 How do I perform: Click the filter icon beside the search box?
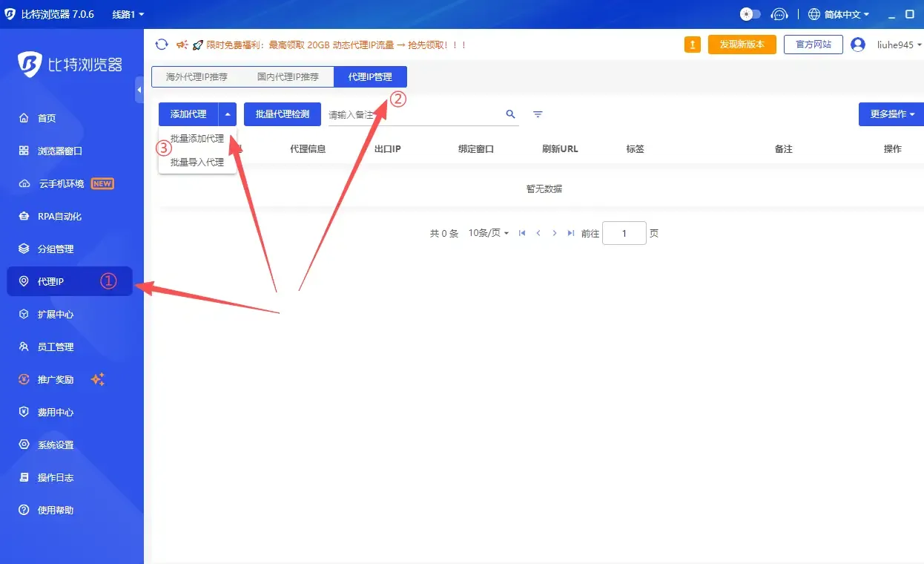pyautogui.click(x=537, y=114)
